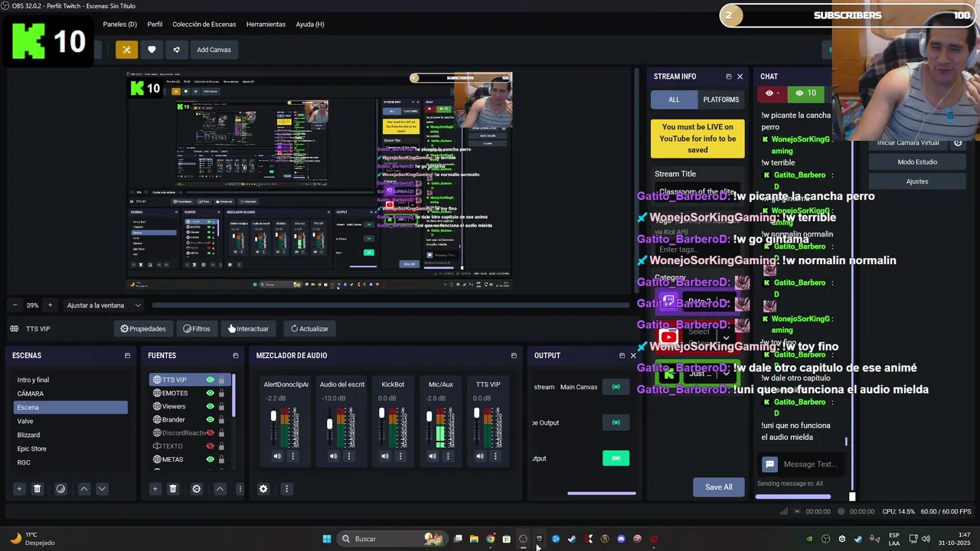
Task: Click the Actualizar button
Action: (309, 329)
